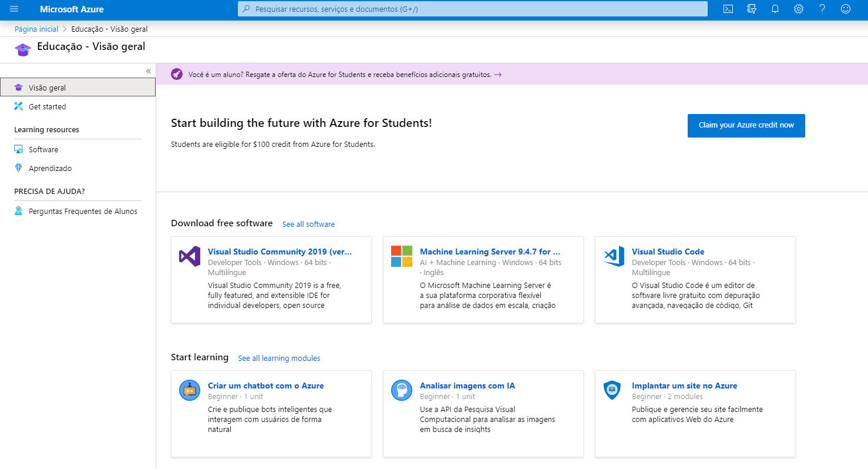This screenshot has width=868, height=469.
Task: Click the Aprendizado sidebar icon
Action: coord(19,168)
